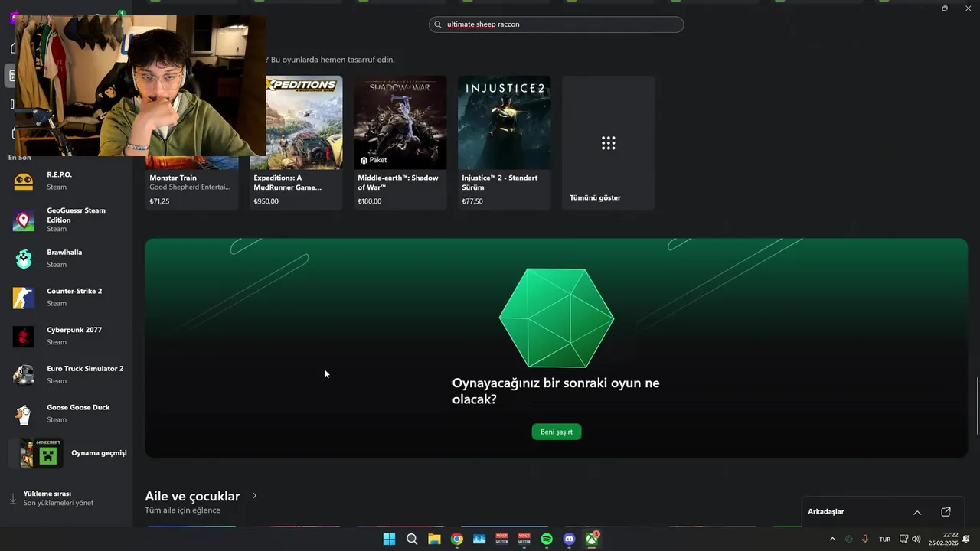Click the Arkadaşlar panel title

(x=826, y=512)
